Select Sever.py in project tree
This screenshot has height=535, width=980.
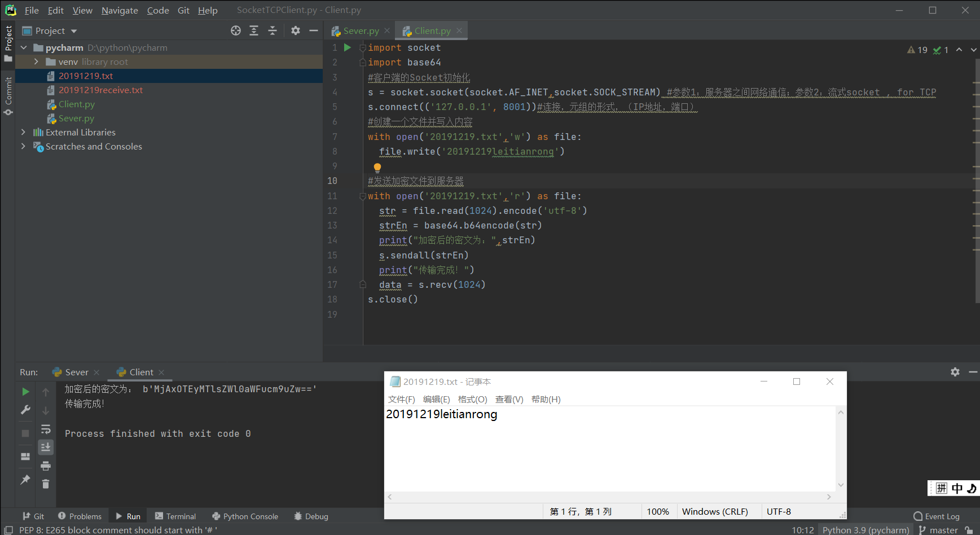point(76,118)
